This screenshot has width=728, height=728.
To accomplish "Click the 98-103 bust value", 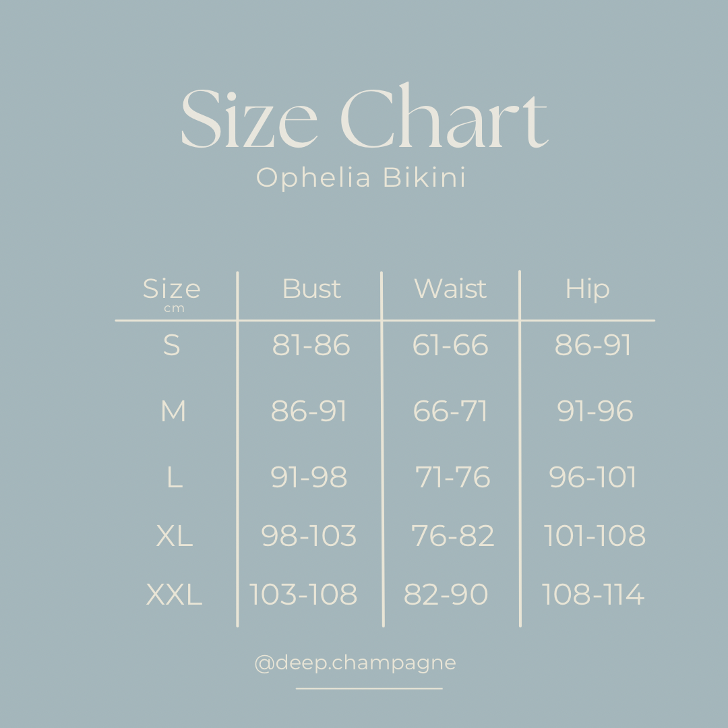I will (309, 536).
